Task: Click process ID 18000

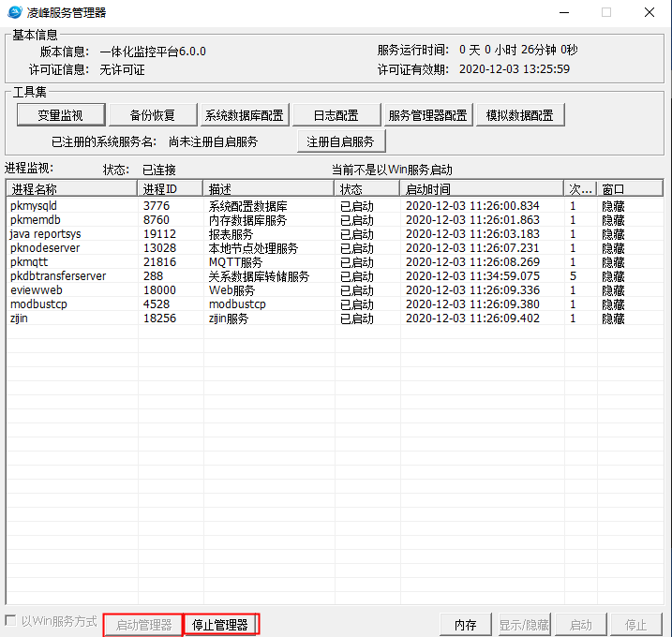Action: [x=159, y=290]
